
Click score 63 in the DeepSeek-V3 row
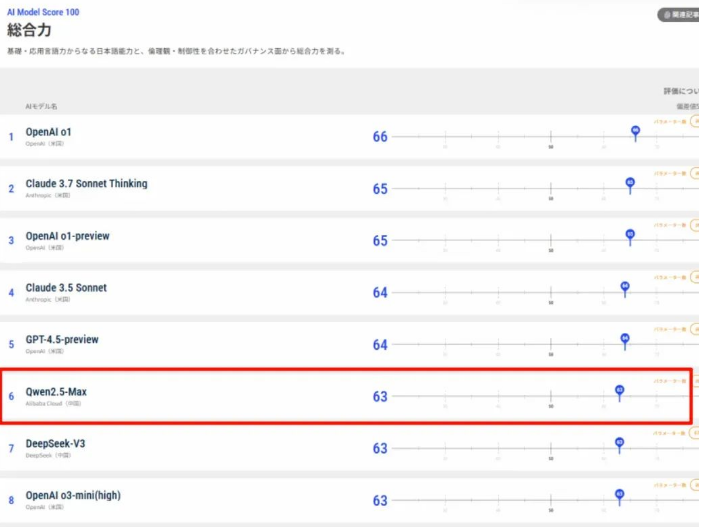[382, 450]
